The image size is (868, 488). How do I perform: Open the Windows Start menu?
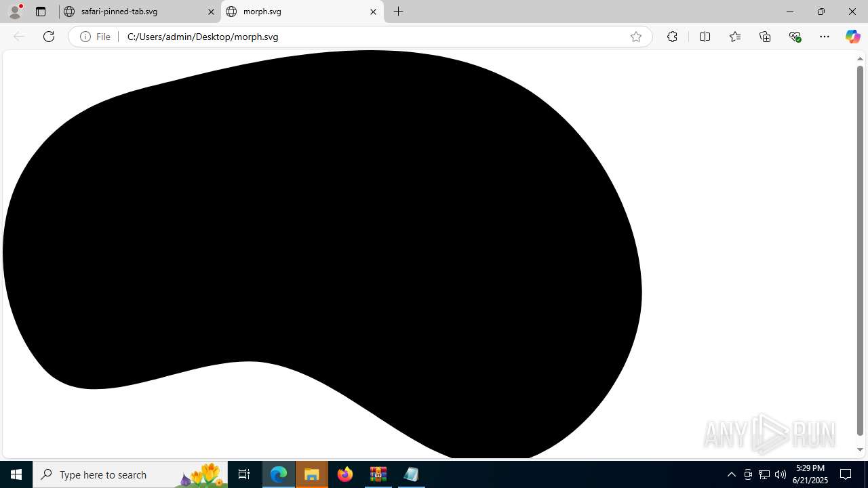point(16,474)
